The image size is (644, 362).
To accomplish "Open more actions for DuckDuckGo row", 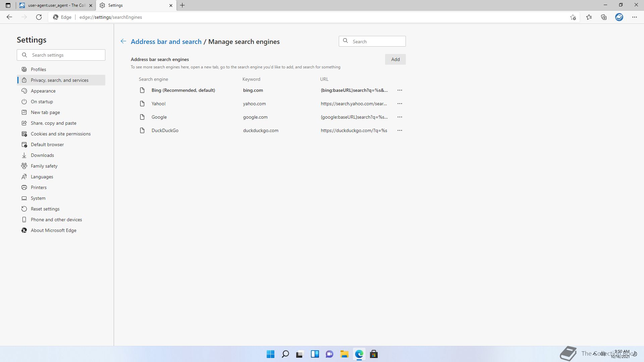I will click(x=400, y=130).
